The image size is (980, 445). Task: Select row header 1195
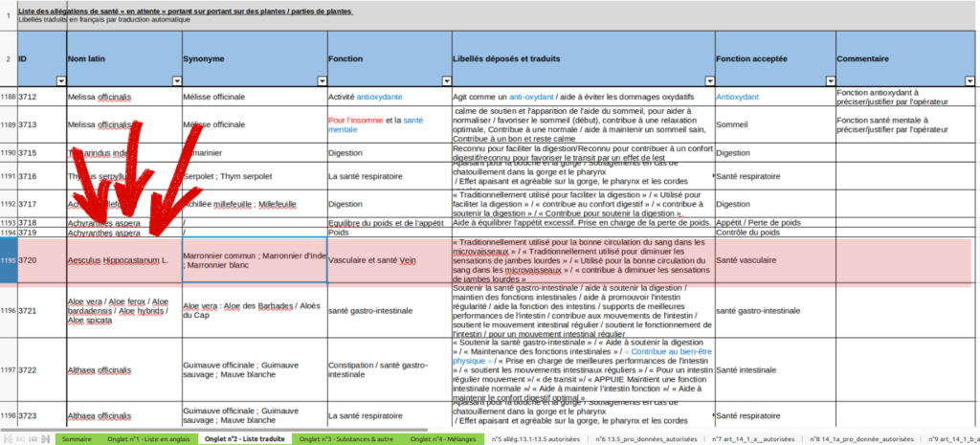(x=9, y=260)
